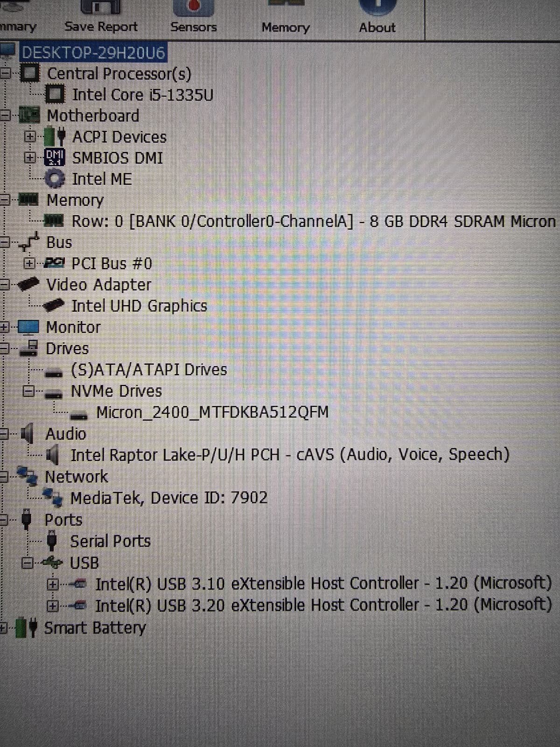Select the Row: 0 8 GB DDR4 entry
The height and width of the screenshot is (747, 560).
pos(314,221)
